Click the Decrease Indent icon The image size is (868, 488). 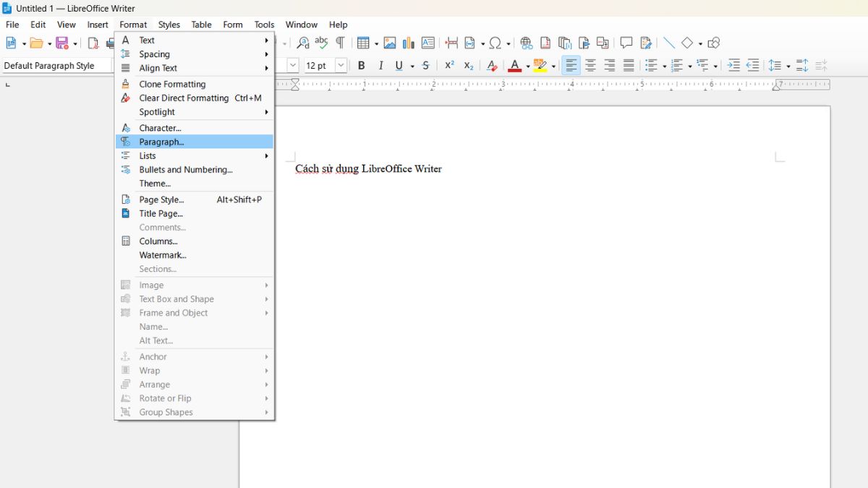pos(753,66)
